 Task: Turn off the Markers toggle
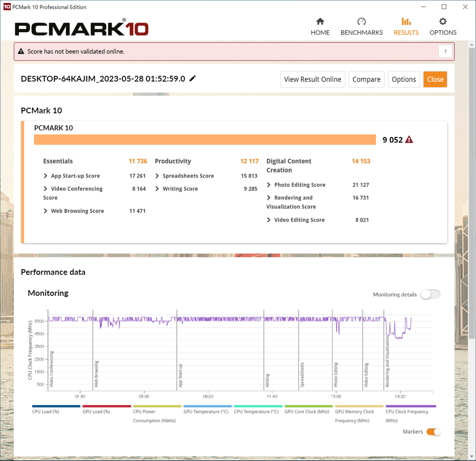tap(434, 432)
